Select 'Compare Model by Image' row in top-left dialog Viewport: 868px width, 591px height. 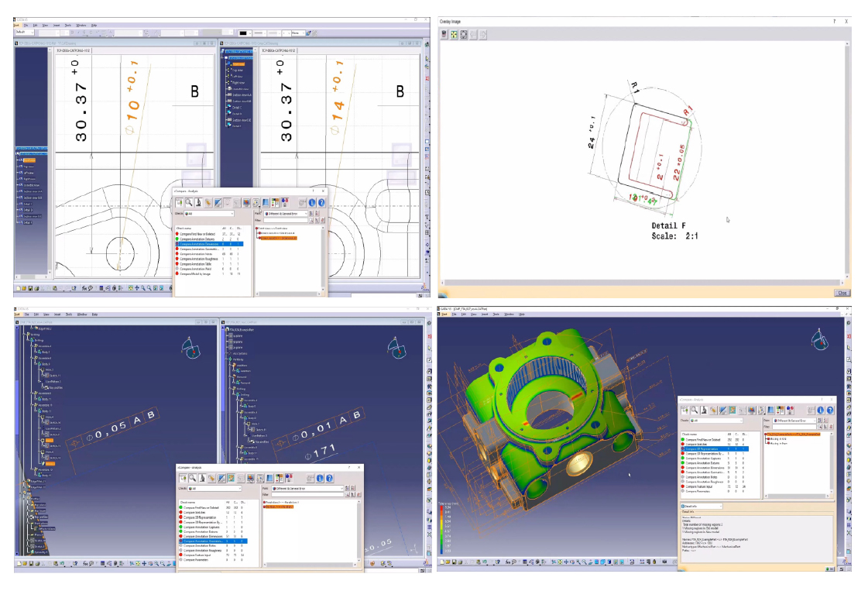pyautogui.click(x=208, y=273)
